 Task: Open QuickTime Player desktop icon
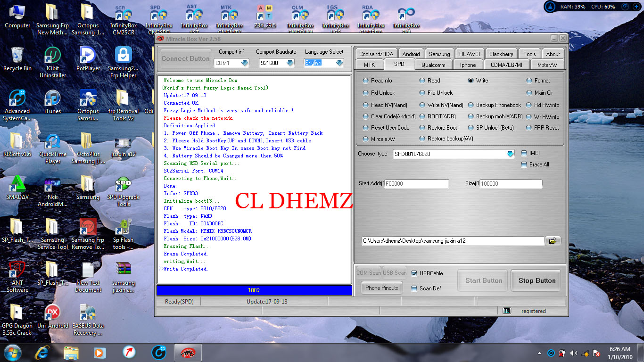(x=52, y=148)
